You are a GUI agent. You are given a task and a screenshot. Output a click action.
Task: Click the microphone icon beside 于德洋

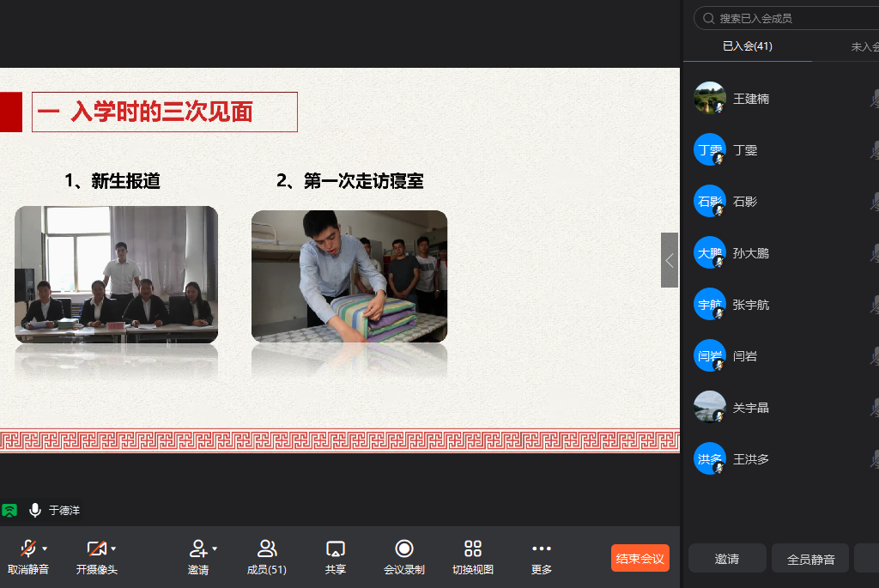pos(35,511)
